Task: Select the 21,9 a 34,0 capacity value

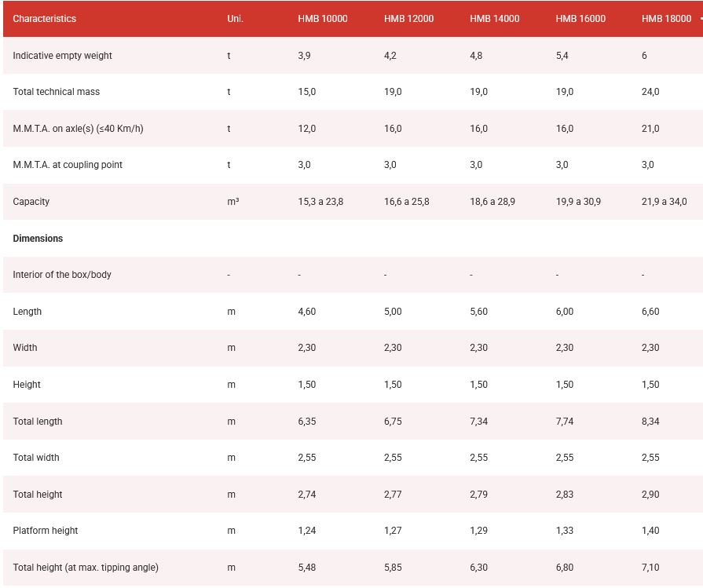Action: coord(664,202)
